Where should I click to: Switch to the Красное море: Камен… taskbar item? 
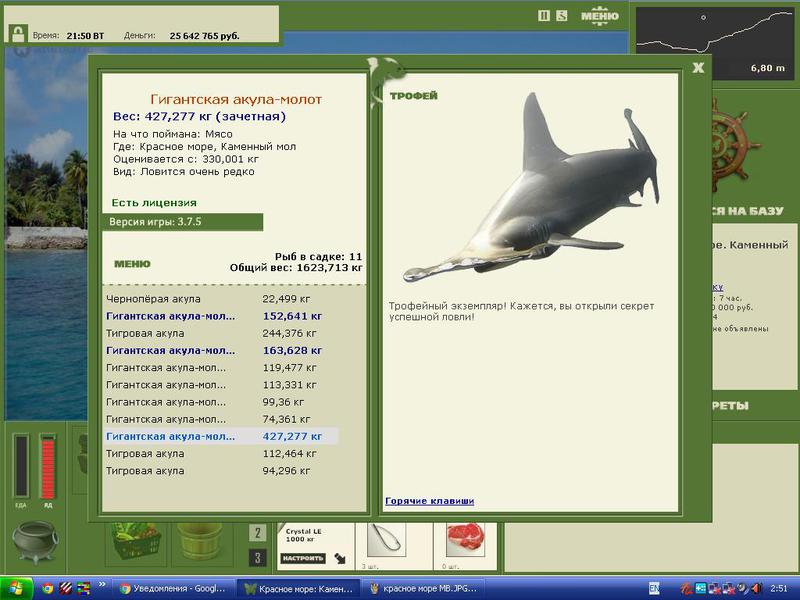[298, 589]
